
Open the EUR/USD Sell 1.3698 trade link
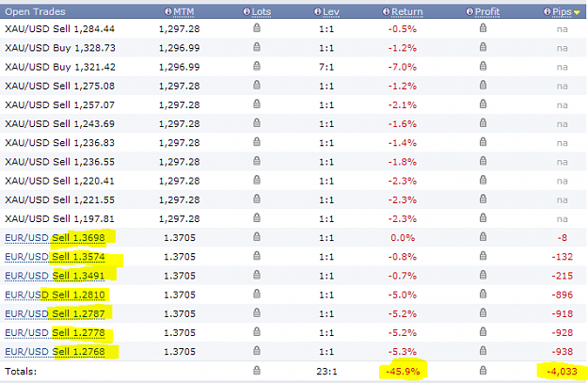coord(55,238)
